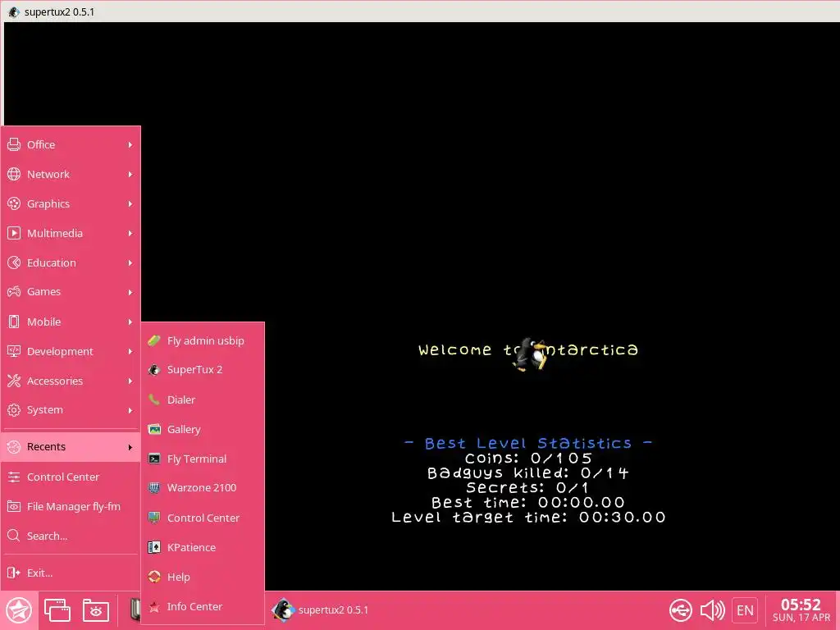Image resolution: width=840 pixels, height=630 pixels.
Task: Click the System gear icon
Action: pyautogui.click(x=14, y=410)
